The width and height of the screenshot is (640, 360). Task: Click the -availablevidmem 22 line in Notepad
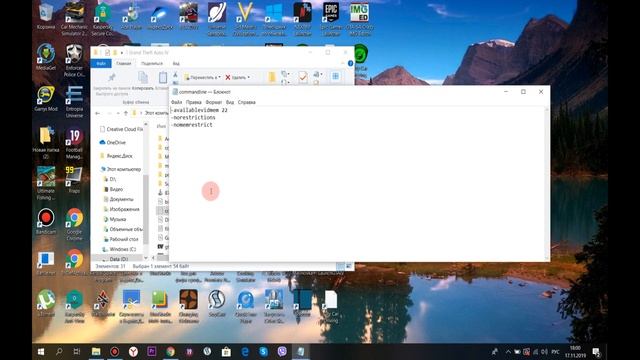[199, 110]
